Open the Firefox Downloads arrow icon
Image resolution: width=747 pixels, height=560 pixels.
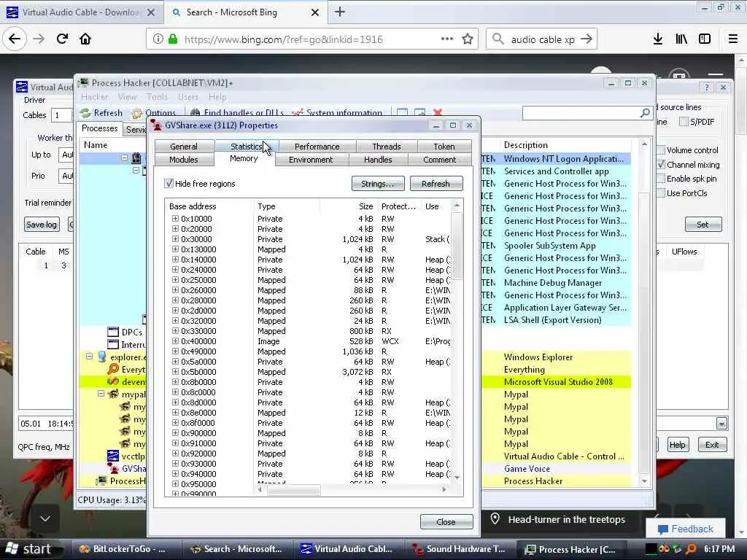(x=657, y=39)
